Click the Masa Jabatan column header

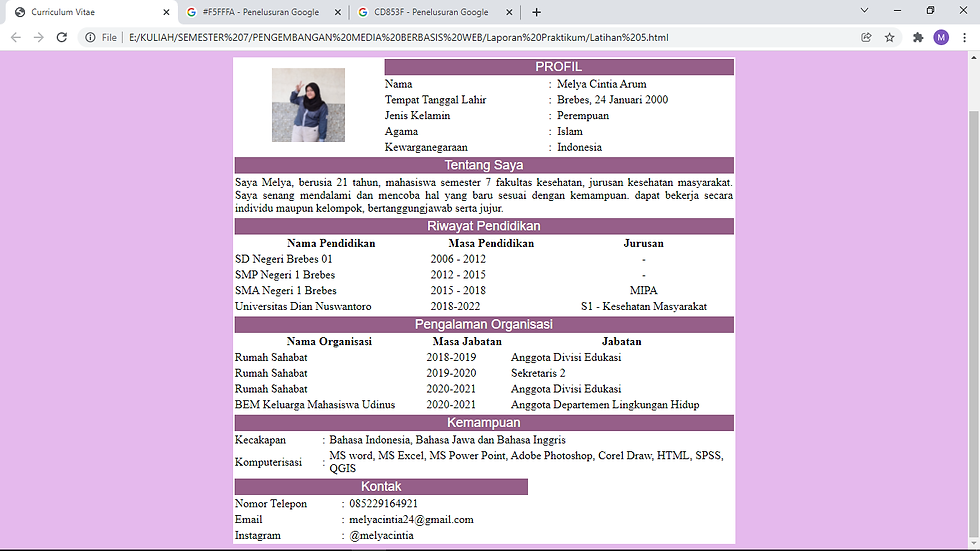point(467,342)
